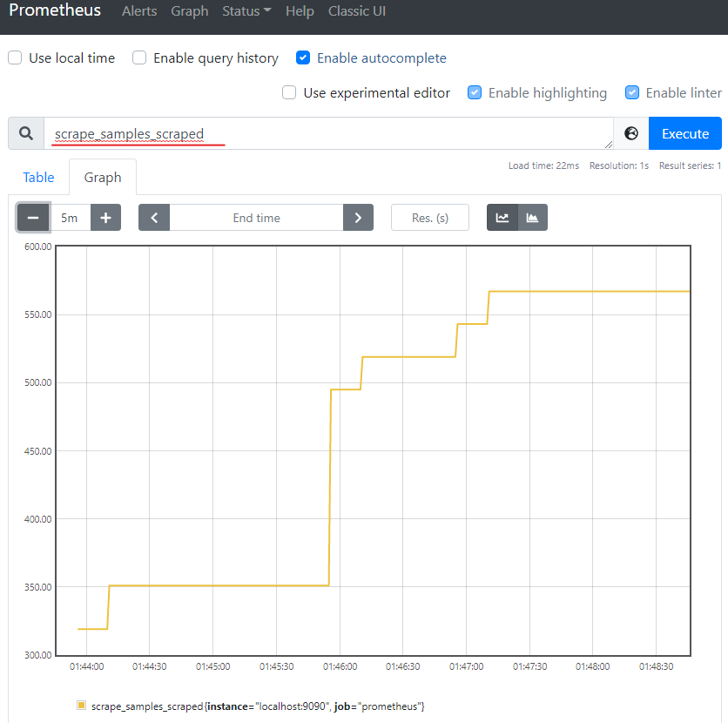728x723 pixels.
Task: Click the search magnifier icon
Action: 26,133
